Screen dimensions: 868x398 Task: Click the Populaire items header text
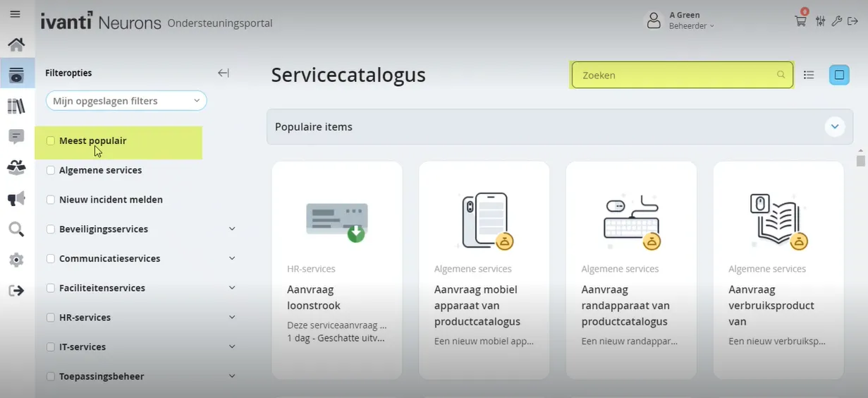[x=314, y=127]
